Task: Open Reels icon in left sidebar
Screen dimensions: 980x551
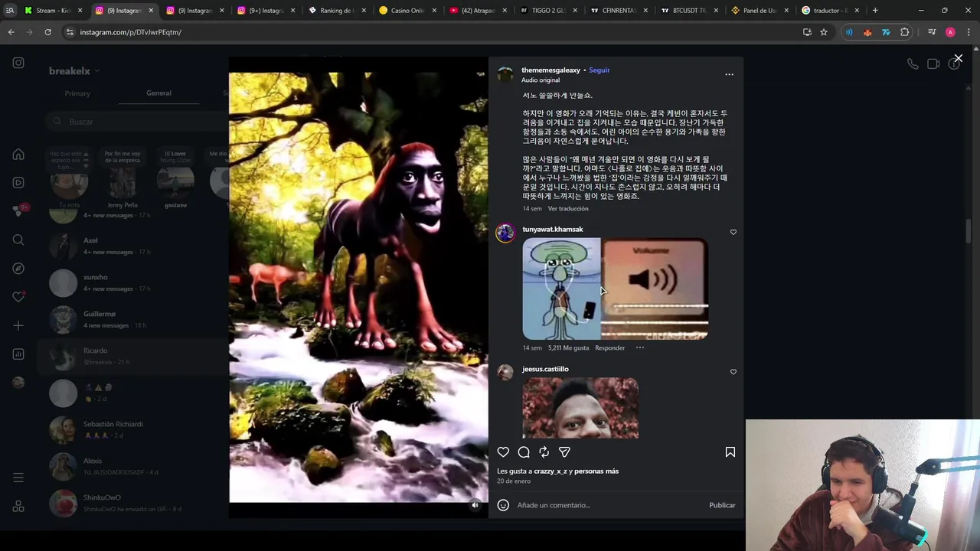Action: 18,182
